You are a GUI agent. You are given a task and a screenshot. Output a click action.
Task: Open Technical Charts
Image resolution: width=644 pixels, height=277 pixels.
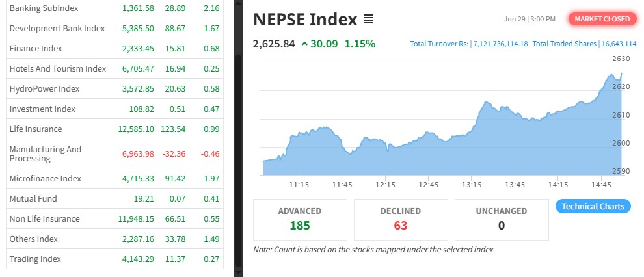pyautogui.click(x=593, y=207)
